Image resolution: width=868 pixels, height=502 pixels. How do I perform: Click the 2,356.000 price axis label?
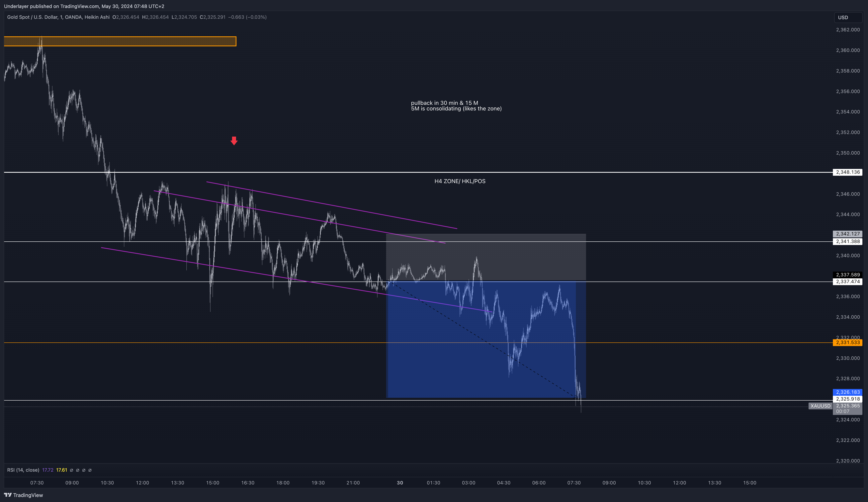848,91
